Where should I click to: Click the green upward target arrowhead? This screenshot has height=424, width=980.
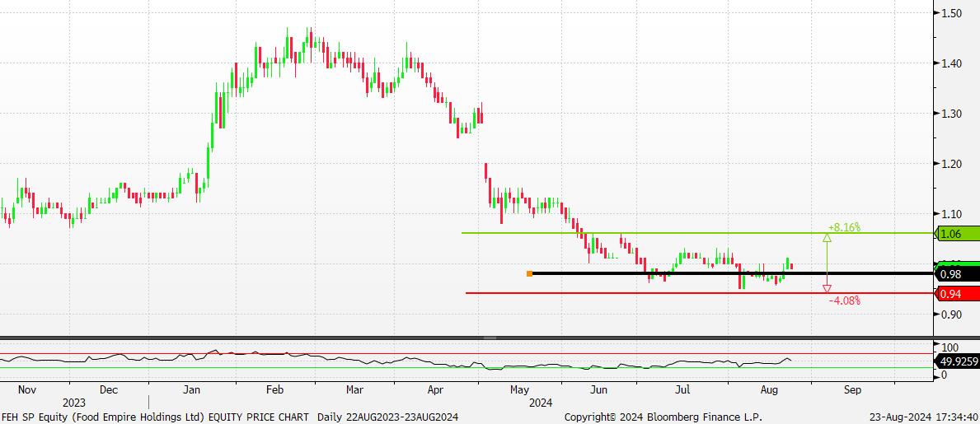click(827, 237)
